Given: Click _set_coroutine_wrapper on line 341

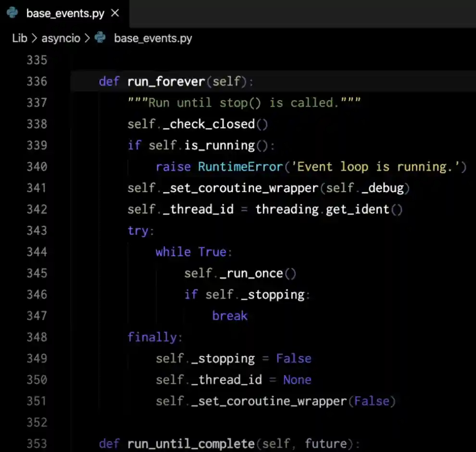Looking at the screenshot, I should pyautogui.click(x=241, y=188).
